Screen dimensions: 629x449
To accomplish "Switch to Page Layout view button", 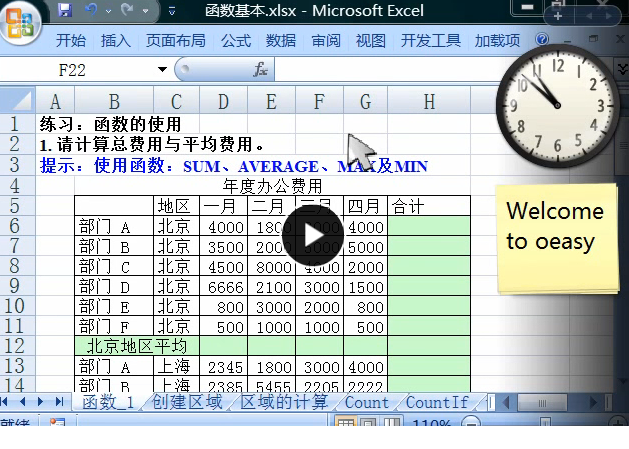I will tap(368, 421).
